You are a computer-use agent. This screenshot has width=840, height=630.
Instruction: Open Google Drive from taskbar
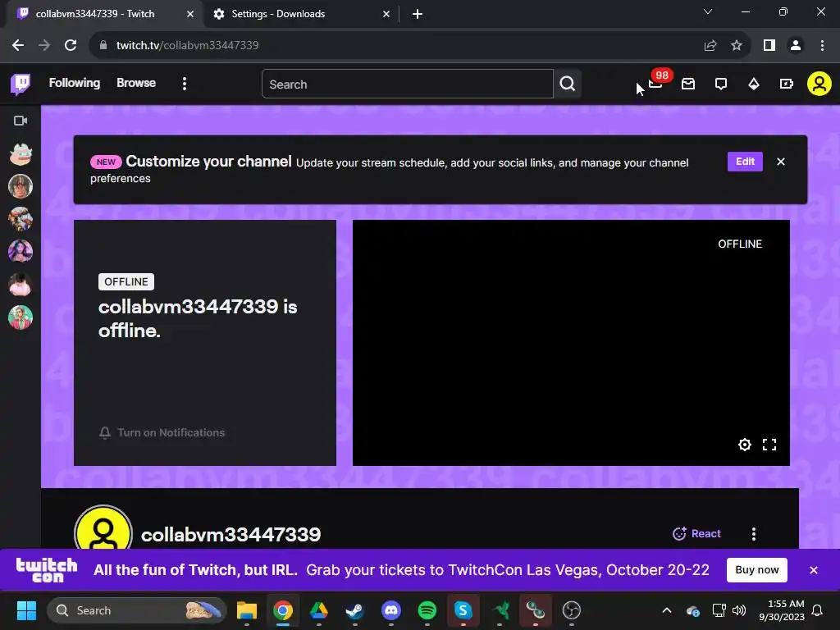pos(319,610)
